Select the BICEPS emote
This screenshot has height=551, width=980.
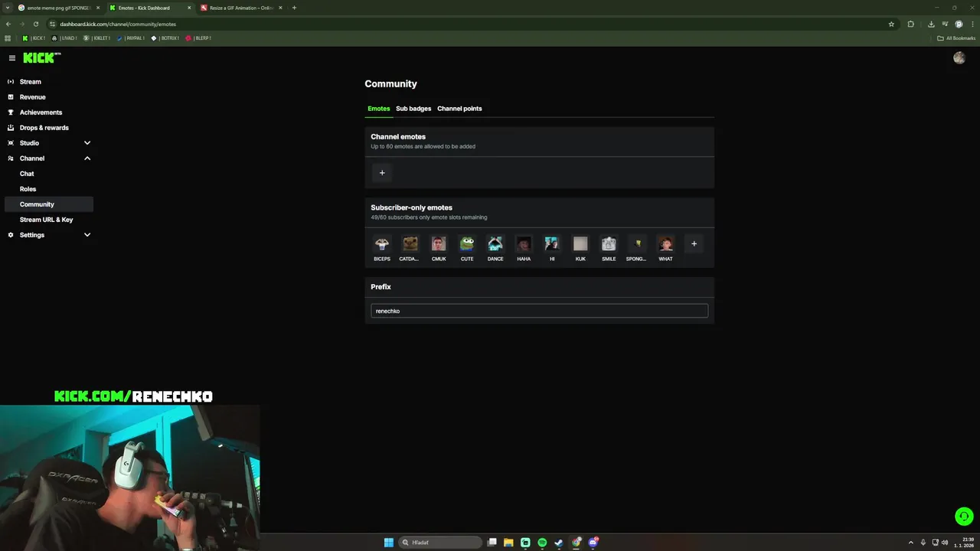click(x=382, y=244)
